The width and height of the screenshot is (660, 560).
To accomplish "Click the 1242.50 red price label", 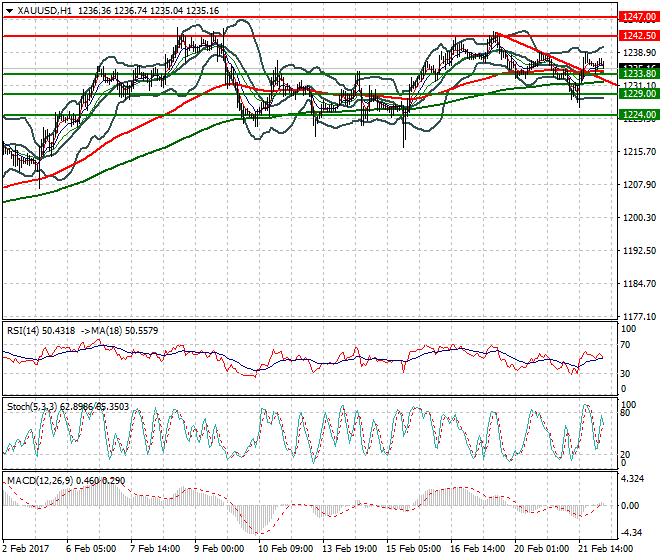I will coord(639,36).
